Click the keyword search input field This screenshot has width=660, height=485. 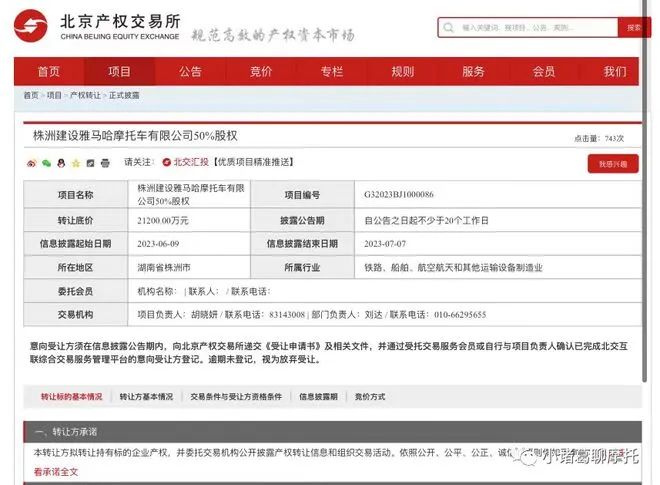528,28
